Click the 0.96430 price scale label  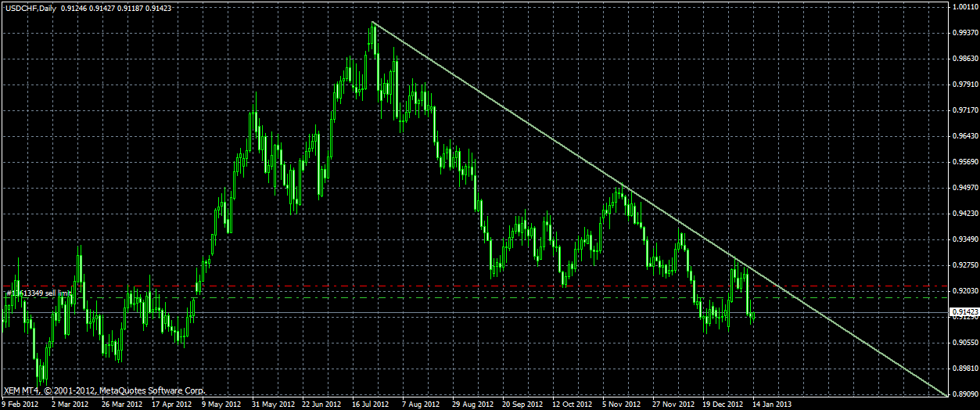coord(964,136)
